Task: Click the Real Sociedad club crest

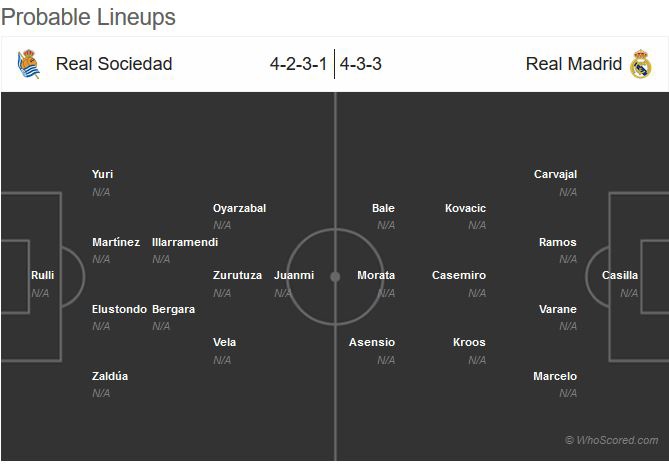Action: [28, 65]
